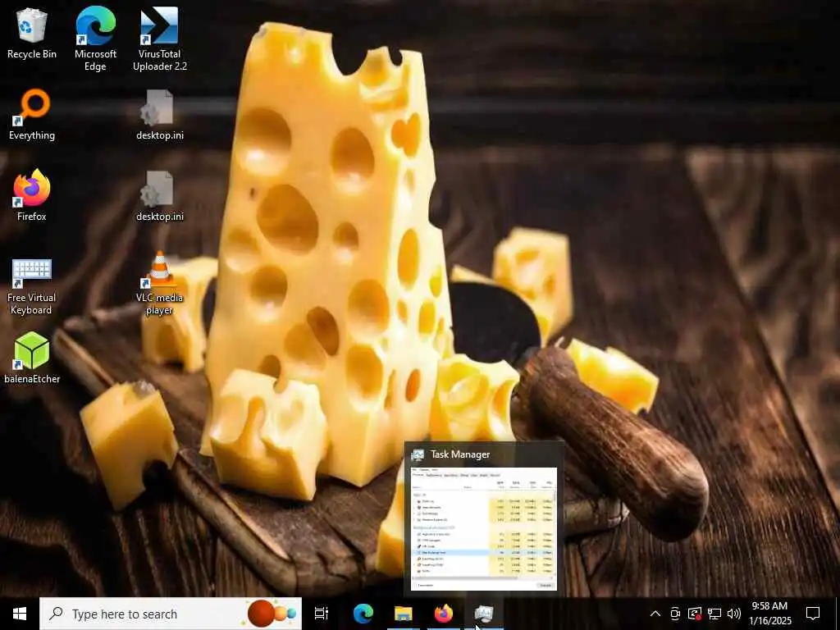
Task: Open the volume speaker tray icon
Action: [734, 614]
